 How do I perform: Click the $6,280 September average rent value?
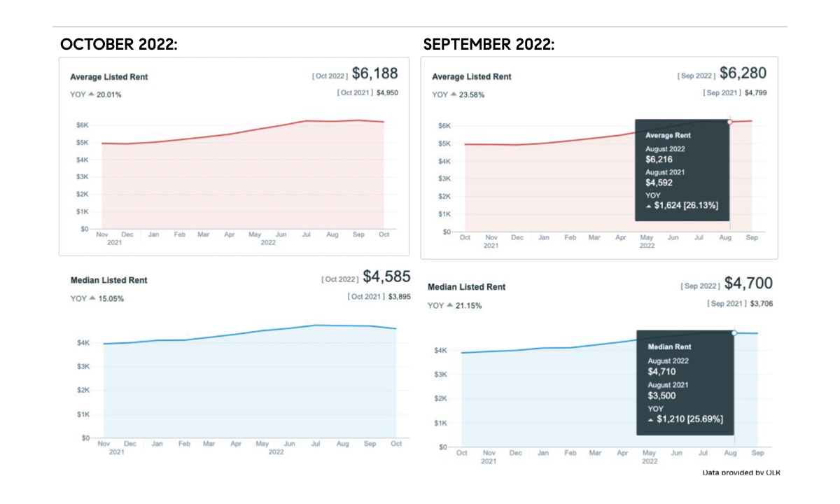743,73
